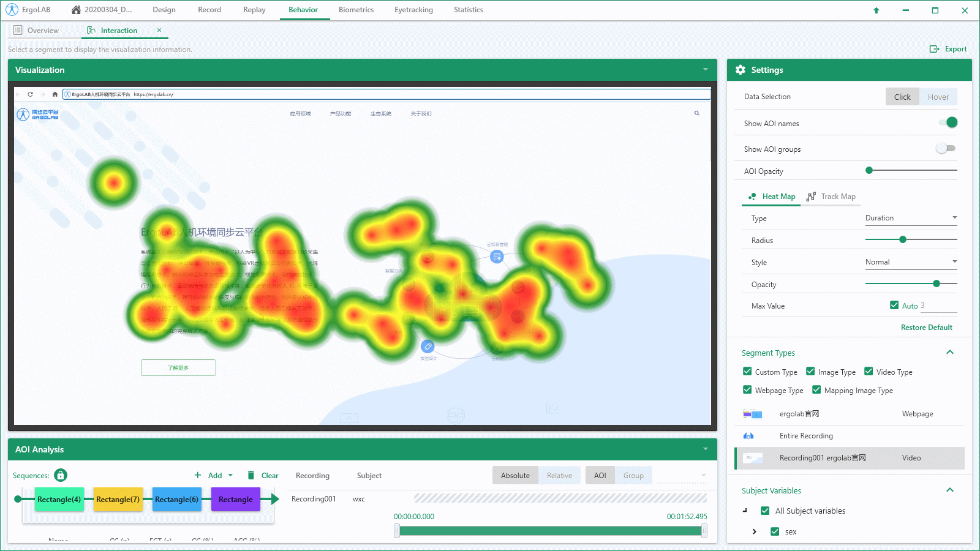This screenshot has width=980, height=551.
Task: Uncheck All Subject variables checkbox
Action: pyautogui.click(x=765, y=511)
